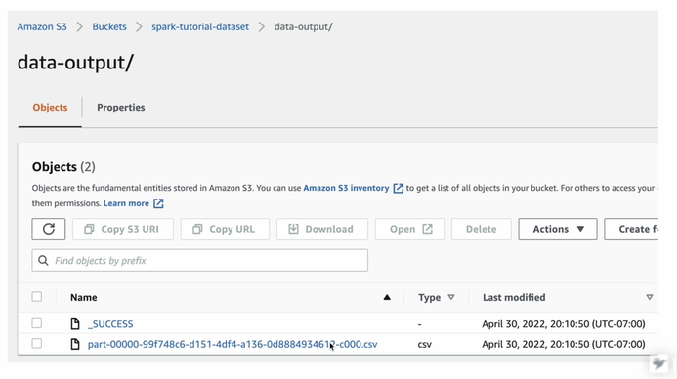Click the refresh objects icon button

point(48,229)
